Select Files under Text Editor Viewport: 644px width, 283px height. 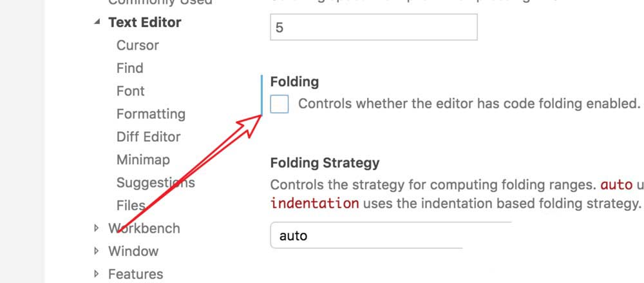tap(131, 206)
